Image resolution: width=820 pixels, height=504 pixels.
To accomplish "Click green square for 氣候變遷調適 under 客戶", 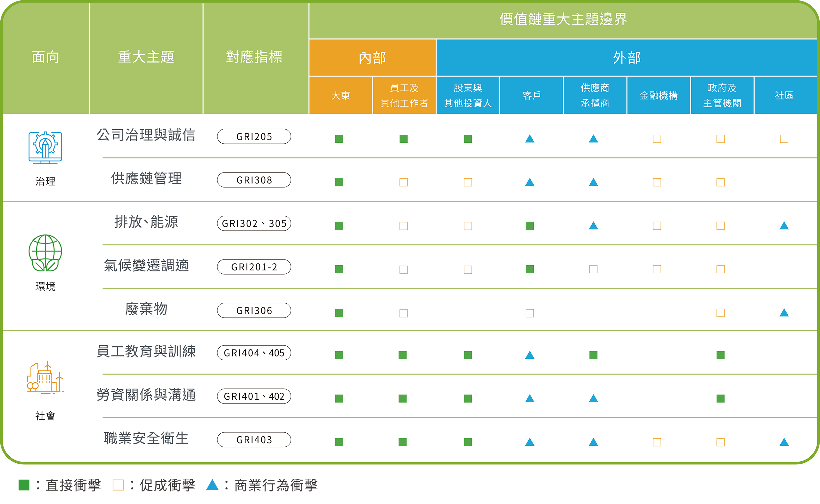I will pyautogui.click(x=529, y=269).
